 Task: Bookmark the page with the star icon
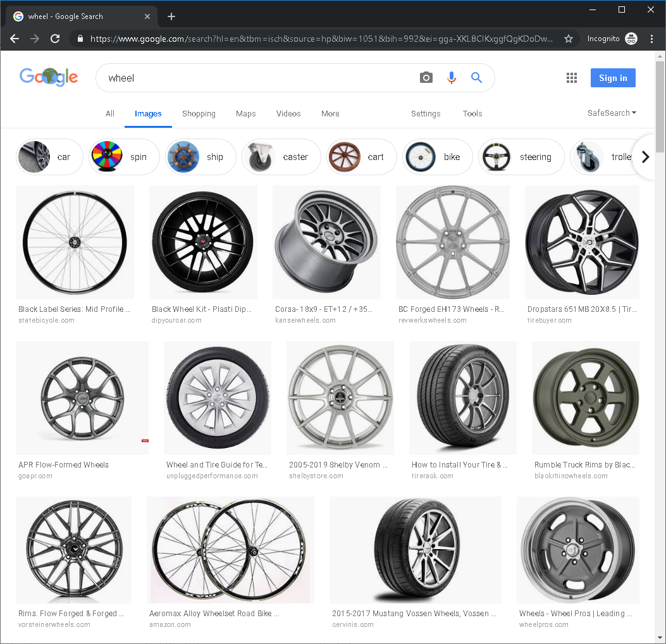[x=569, y=39]
